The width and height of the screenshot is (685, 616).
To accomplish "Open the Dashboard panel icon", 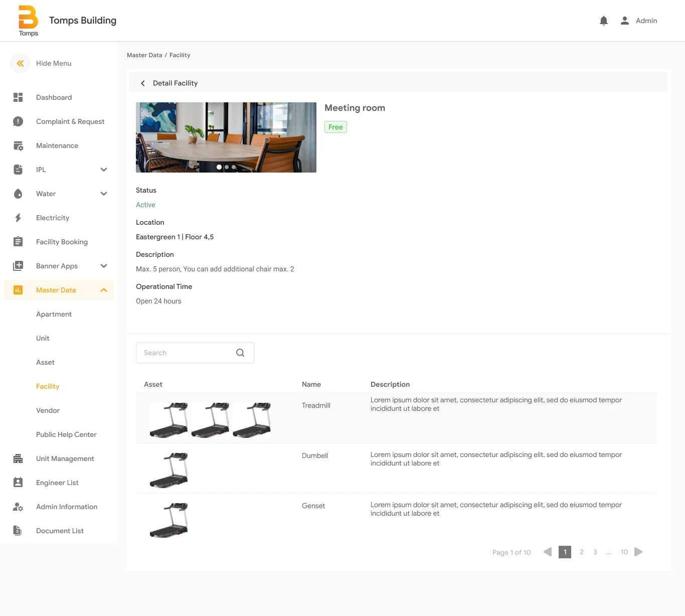I will [18, 97].
